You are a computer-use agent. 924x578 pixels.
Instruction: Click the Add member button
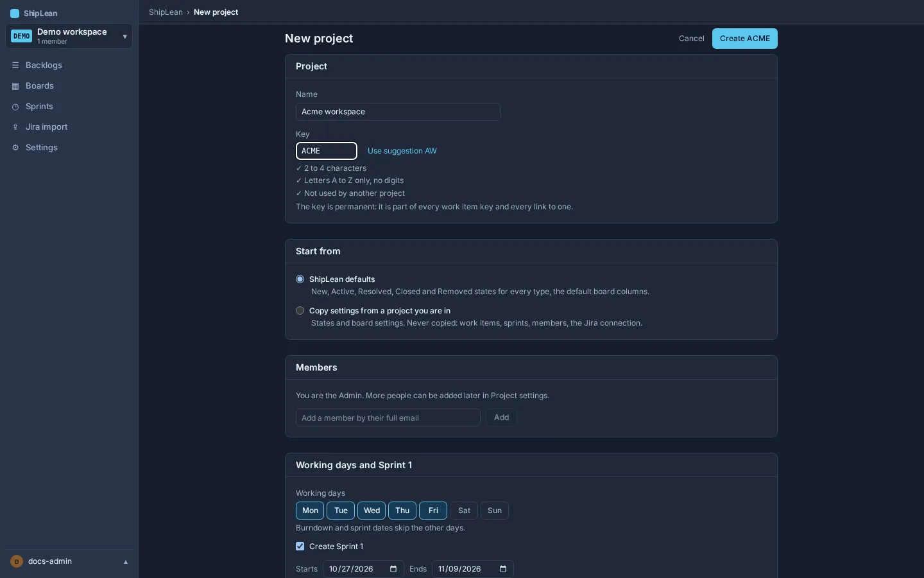point(501,417)
